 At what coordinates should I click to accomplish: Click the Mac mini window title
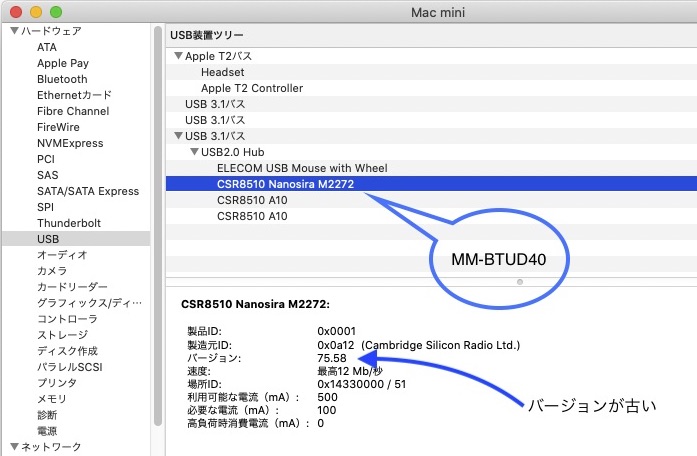pyautogui.click(x=438, y=12)
